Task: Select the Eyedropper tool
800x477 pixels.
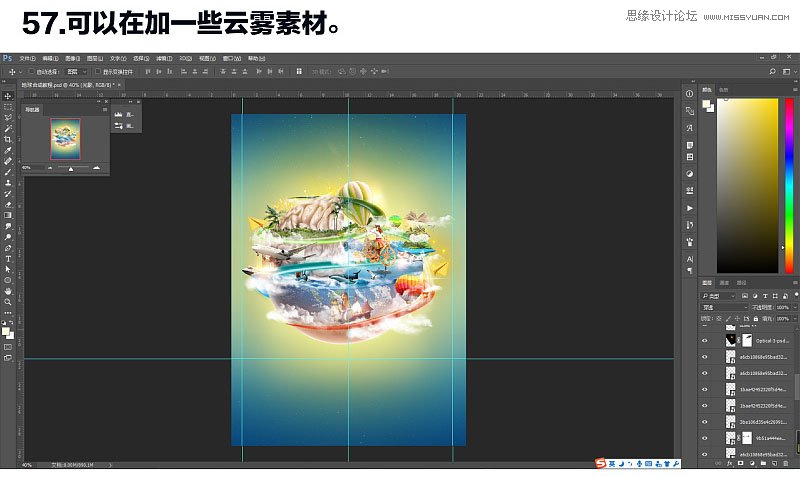Action: (x=8, y=150)
